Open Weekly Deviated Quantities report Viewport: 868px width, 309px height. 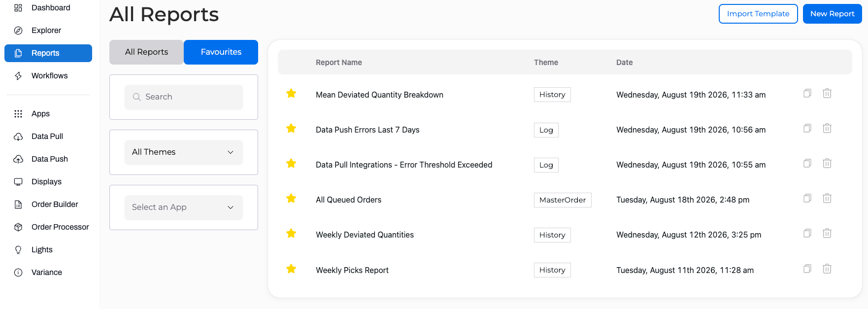tap(365, 235)
